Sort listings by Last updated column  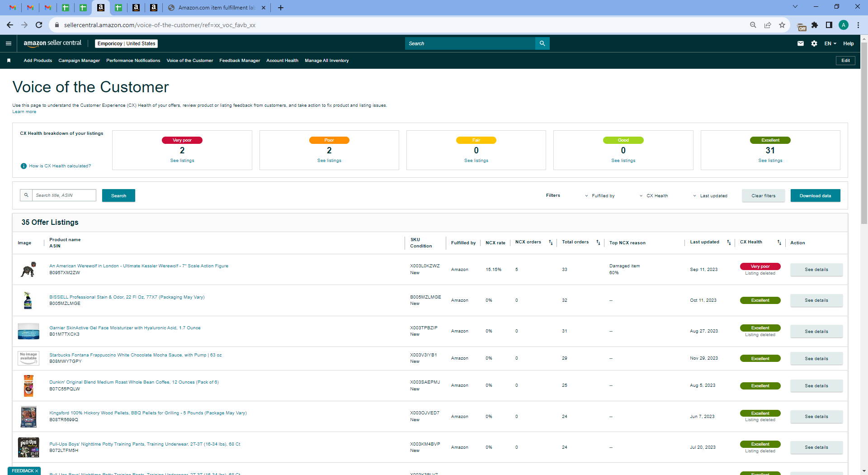click(729, 242)
